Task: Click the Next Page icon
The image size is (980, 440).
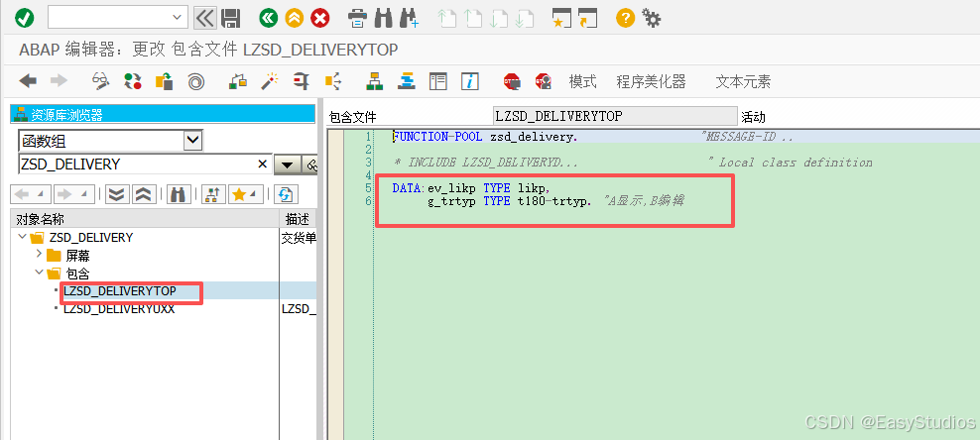Action: (499, 18)
